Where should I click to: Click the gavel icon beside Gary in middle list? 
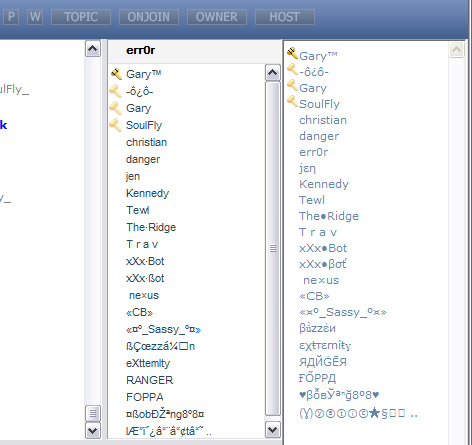click(x=115, y=108)
